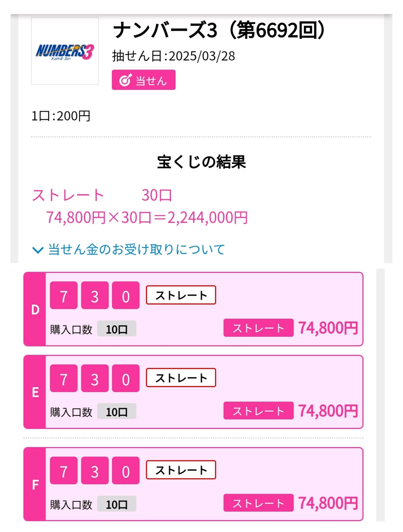Click the blue chevron beside 当せん金
The width and height of the screenshot is (403, 532).
point(38,250)
